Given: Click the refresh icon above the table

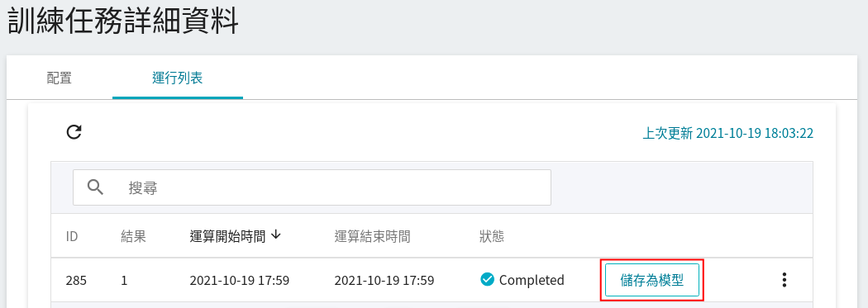Looking at the screenshot, I should coord(74,132).
